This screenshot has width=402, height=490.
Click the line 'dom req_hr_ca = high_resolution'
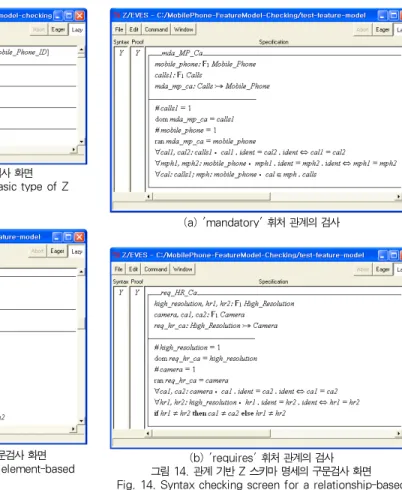point(205,358)
